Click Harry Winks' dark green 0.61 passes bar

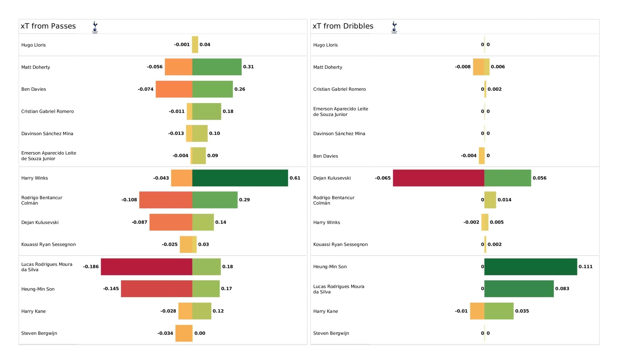pos(240,178)
